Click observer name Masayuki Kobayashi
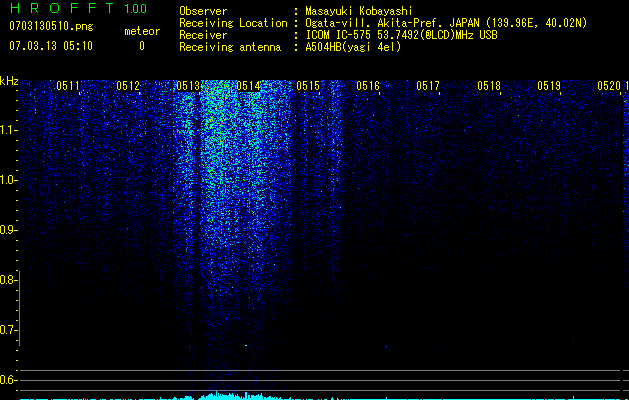 click(359, 11)
